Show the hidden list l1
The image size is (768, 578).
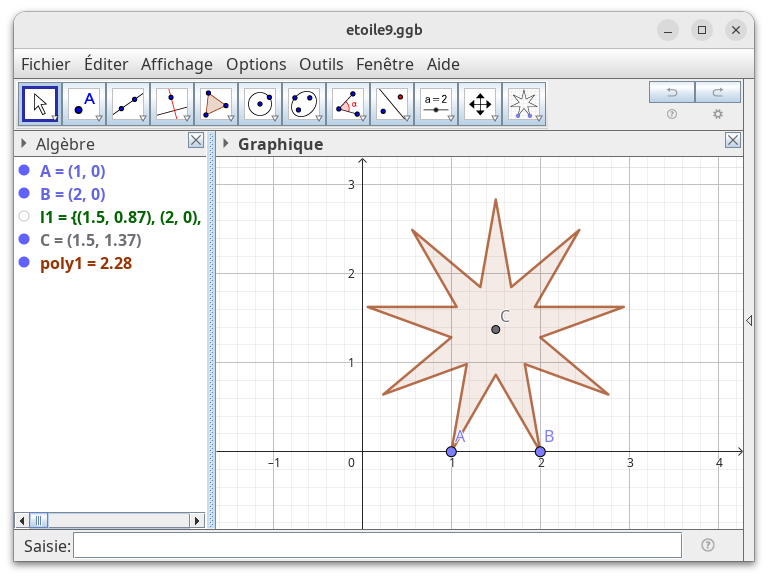[24, 216]
